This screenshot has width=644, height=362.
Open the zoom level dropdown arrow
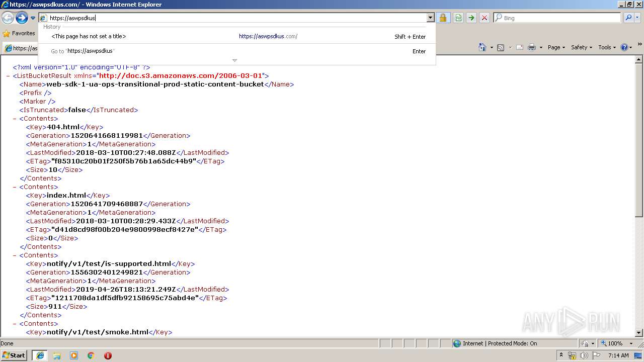pos(631,343)
